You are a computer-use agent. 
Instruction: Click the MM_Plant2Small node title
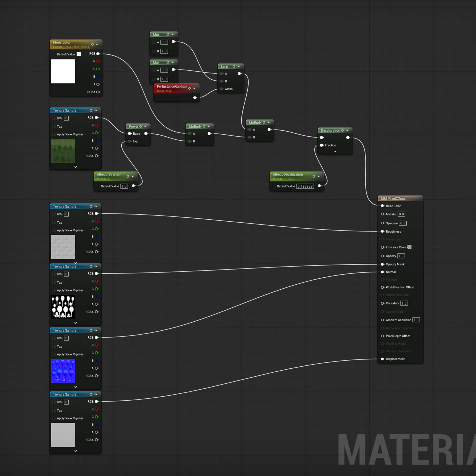393,198
